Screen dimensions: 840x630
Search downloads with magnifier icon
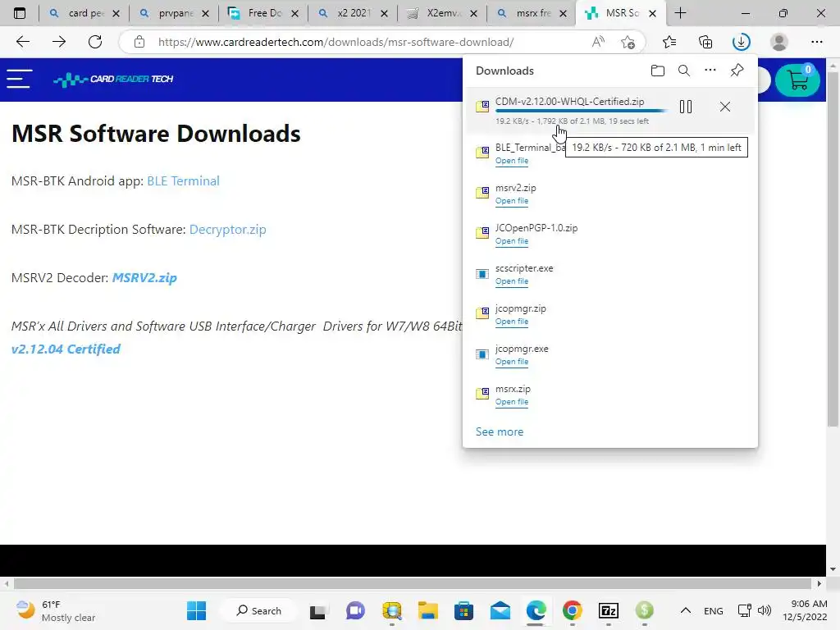(x=684, y=71)
